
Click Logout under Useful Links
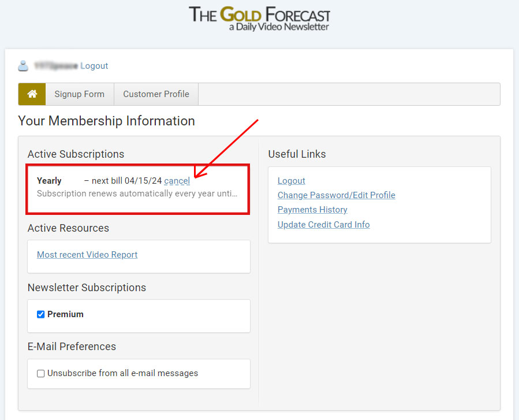coord(291,181)
